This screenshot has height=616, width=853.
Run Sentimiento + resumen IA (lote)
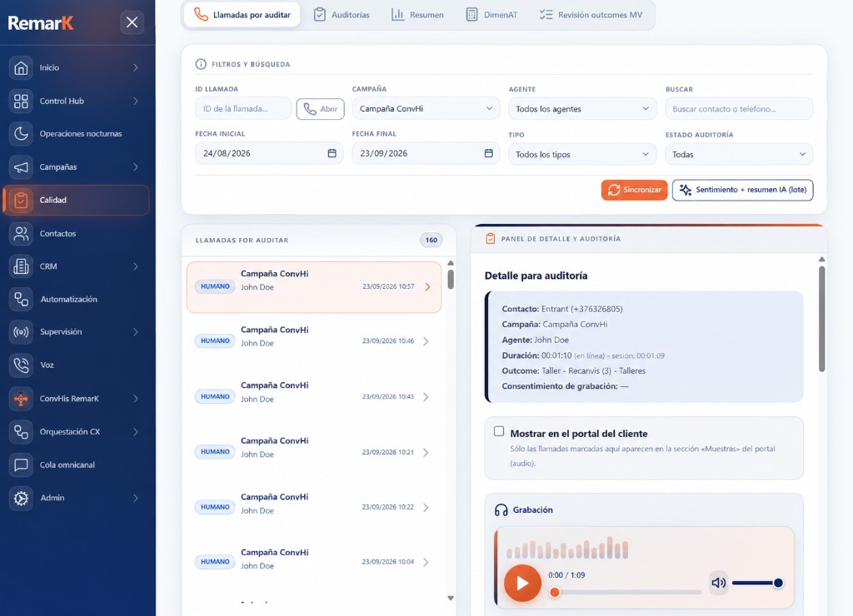tap(742, 190)
